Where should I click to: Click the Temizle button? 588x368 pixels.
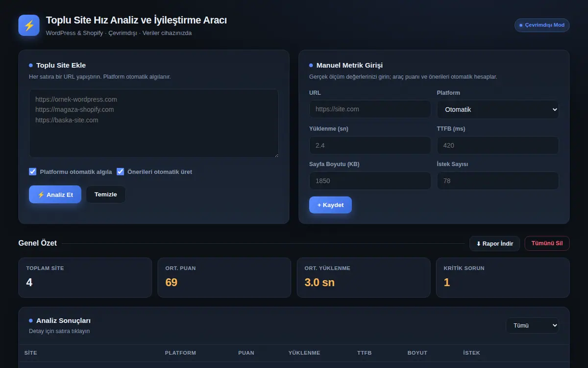[106, 194]
